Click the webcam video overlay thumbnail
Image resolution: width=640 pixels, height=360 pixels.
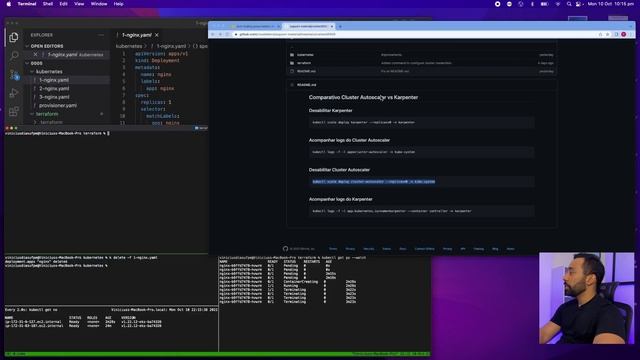coord(587,298)
